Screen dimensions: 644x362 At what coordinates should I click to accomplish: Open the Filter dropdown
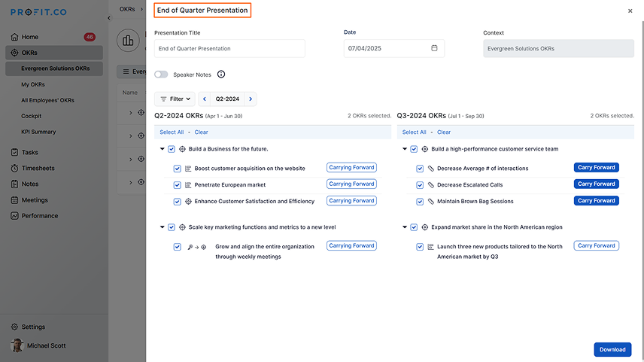coord(175,99)
